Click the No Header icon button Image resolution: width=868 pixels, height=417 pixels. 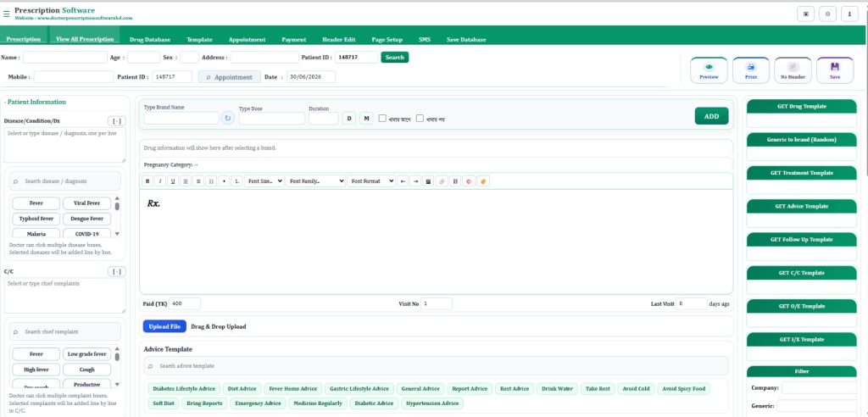tap(793, 70)
